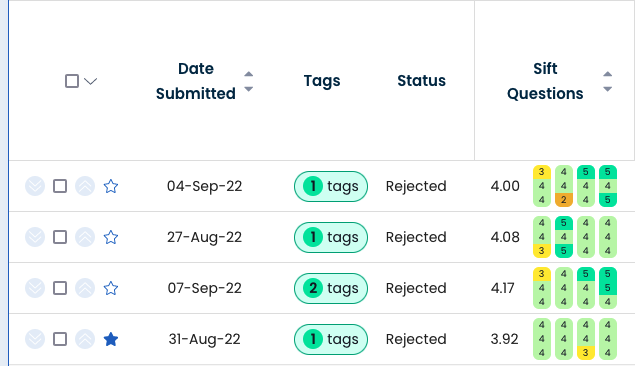
Task: Unstar the 31-Aug-22 application
Action: tap(111, 339)
